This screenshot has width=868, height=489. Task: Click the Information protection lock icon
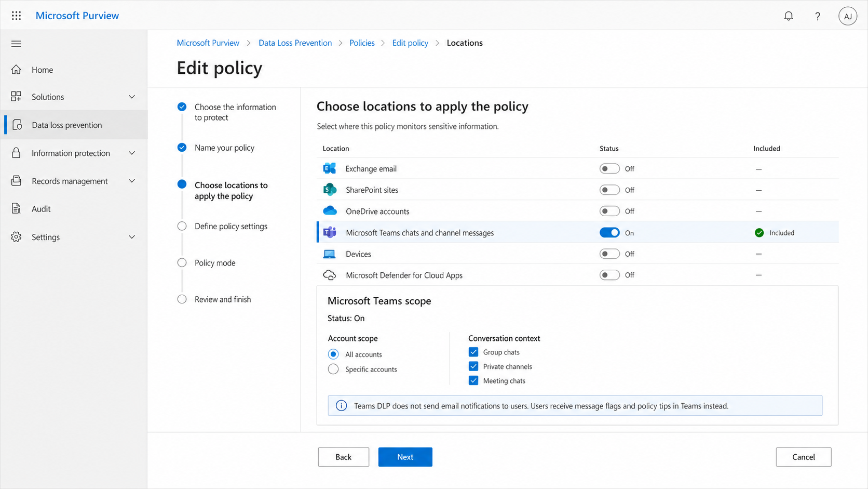pyautogui.click(x=16, y=153)
